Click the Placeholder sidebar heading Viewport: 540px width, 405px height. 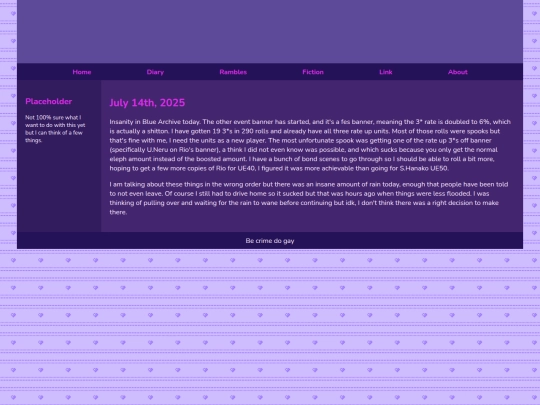pyautogui.click(x=49, y=101)
